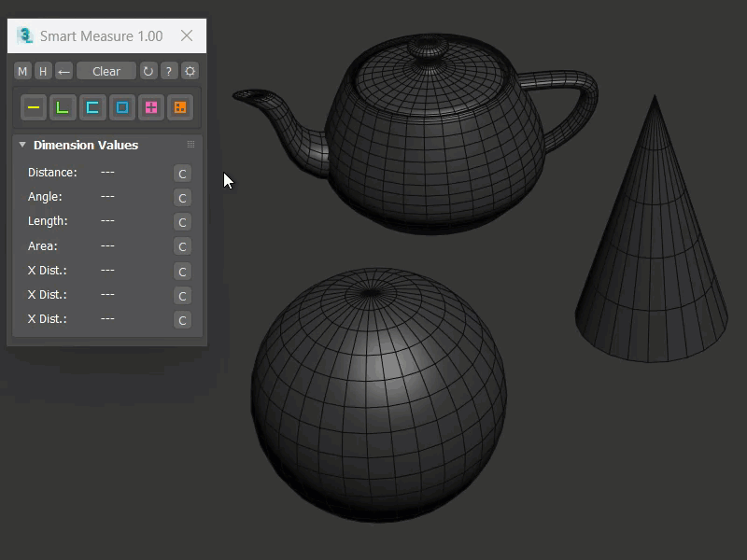This screenshot has width=747, height=560.
Task: Select the green angle measure tool
Action: pos(63,107)
